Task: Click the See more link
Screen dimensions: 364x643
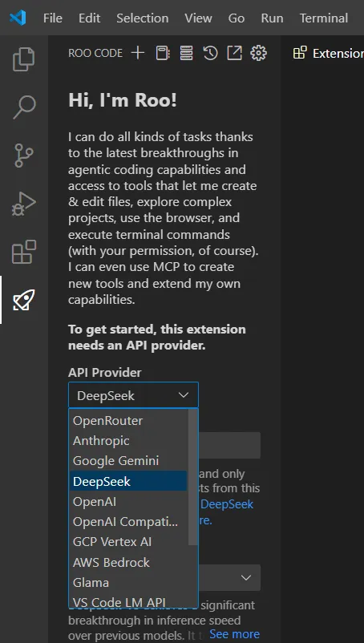Action: point(234,634)
